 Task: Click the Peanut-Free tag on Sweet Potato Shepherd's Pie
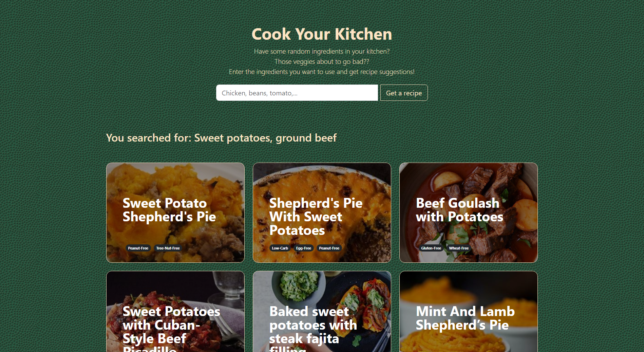(138, 248)
